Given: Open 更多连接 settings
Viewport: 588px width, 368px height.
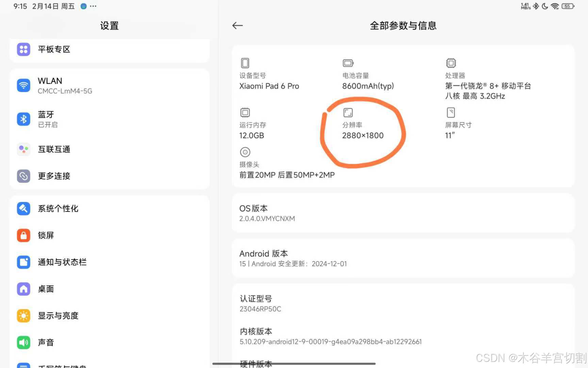Looking at the screenshot, I should [x=110, y=176].
